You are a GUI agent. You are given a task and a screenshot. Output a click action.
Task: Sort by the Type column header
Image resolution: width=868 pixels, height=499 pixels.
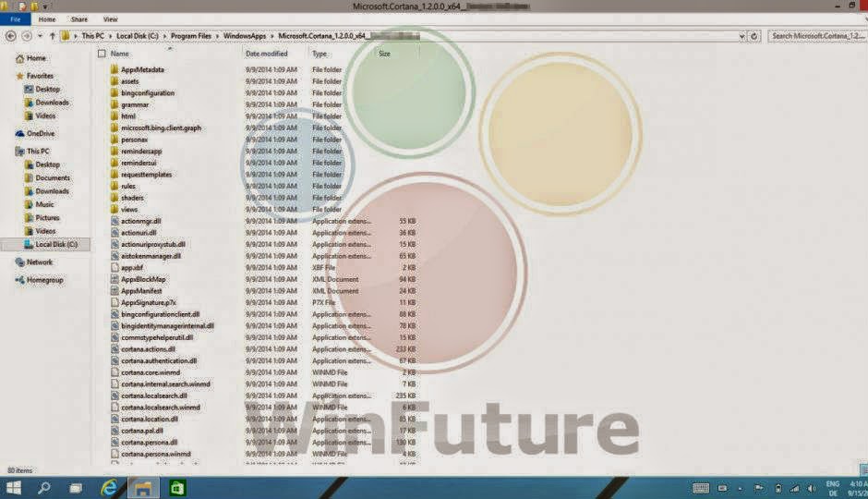point(319,54)
